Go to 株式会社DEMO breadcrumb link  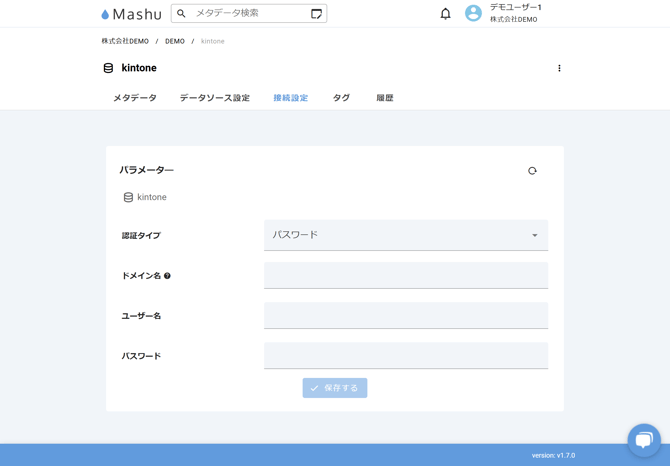(125, 41)
